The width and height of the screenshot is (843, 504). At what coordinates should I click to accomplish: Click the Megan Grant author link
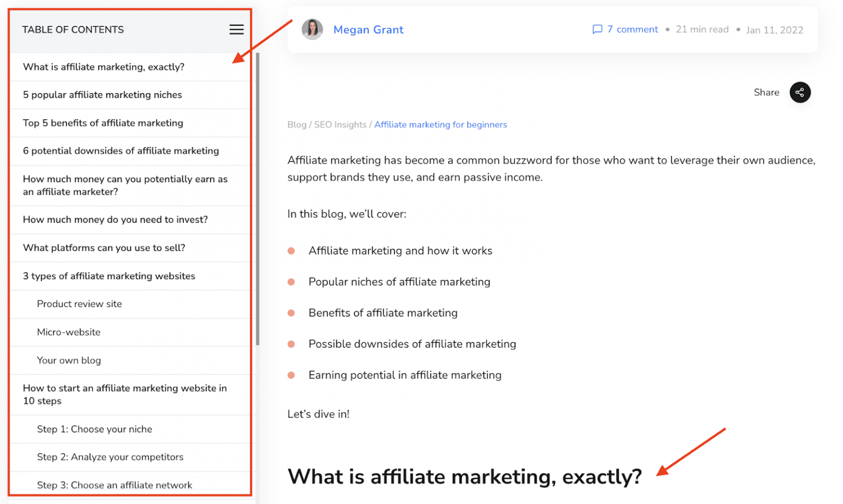point(368,30)
